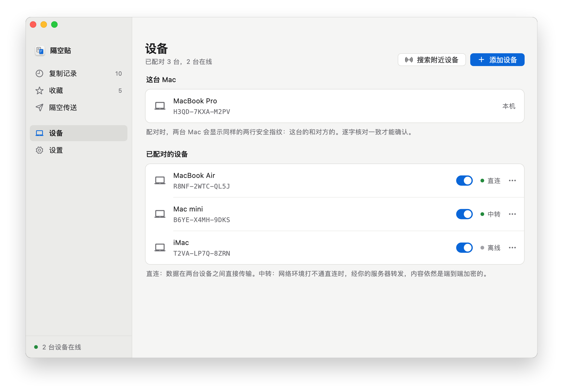The image size is (563, 392).
Task: Click the device icon in Mac mini row
Action: [160, 214]
